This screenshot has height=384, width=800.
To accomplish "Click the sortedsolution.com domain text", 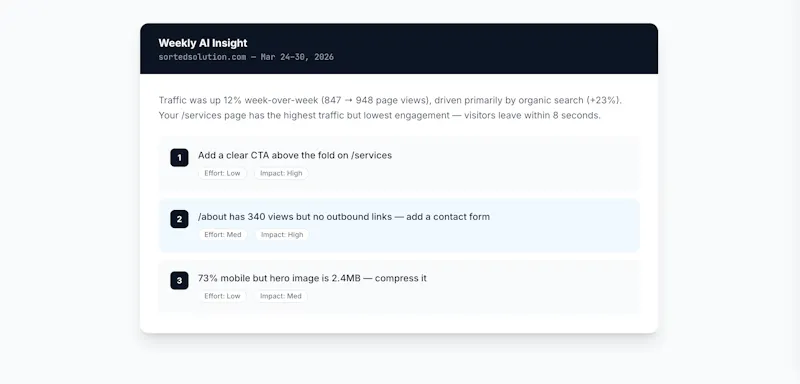I will point(203,57).
